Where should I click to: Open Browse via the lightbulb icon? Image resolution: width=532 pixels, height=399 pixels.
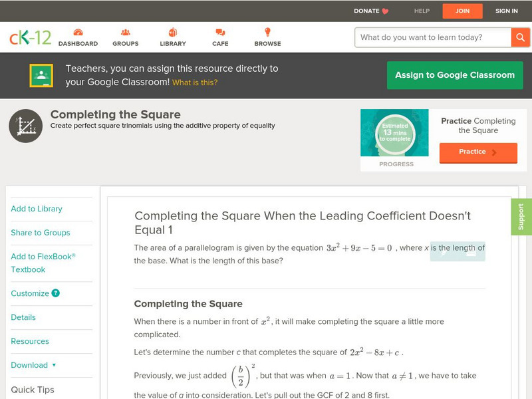tap(267, 31)
